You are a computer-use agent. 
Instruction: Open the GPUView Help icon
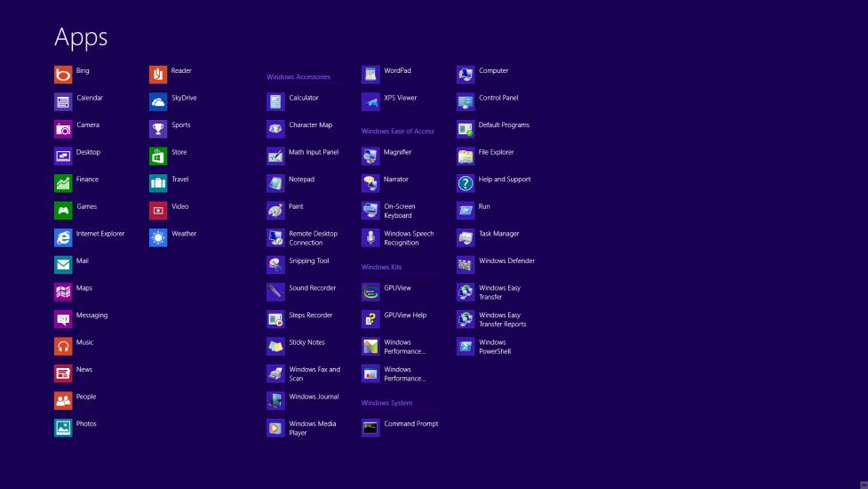[370, 318]
